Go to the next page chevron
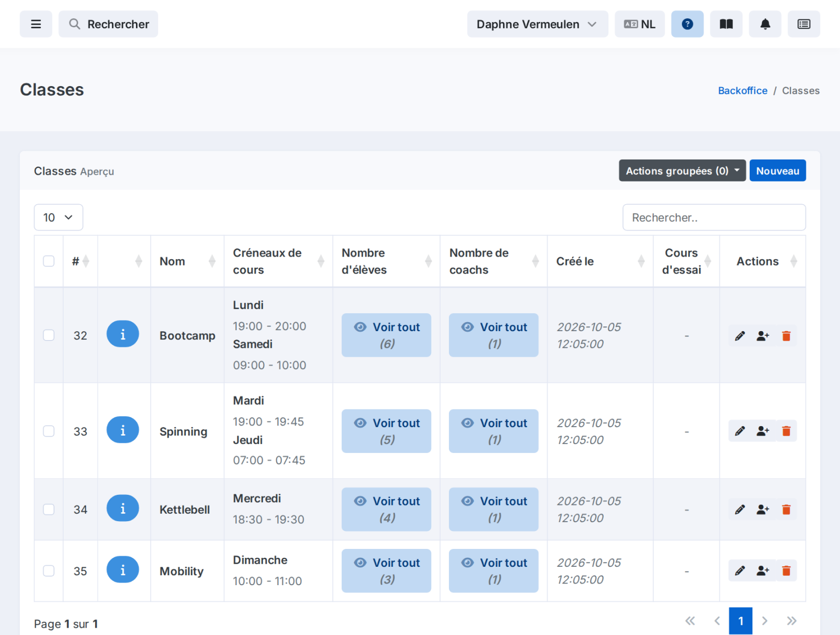This screenshot has height=635, width=840. point(765,621)
